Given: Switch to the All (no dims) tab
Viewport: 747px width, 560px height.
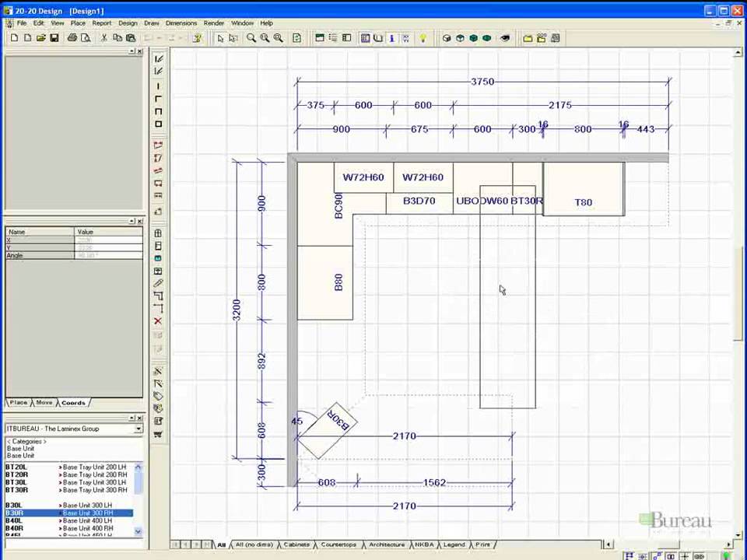Looking at the screenshot, I should click(254, 544).
